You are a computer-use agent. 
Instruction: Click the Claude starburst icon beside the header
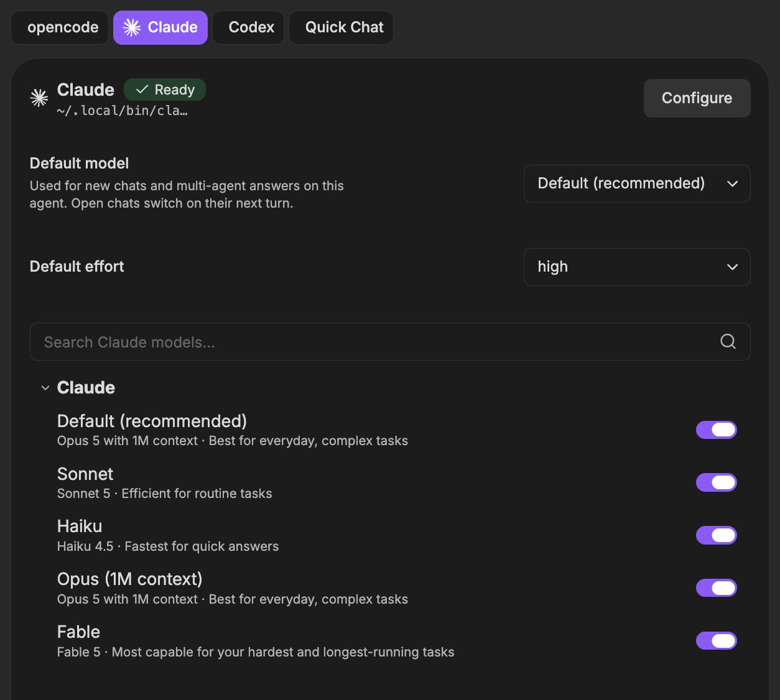pos(39,98)
